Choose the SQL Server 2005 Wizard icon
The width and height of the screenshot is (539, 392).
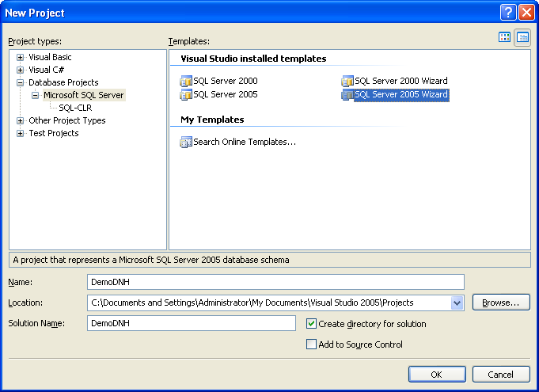[x=347, y=94]
